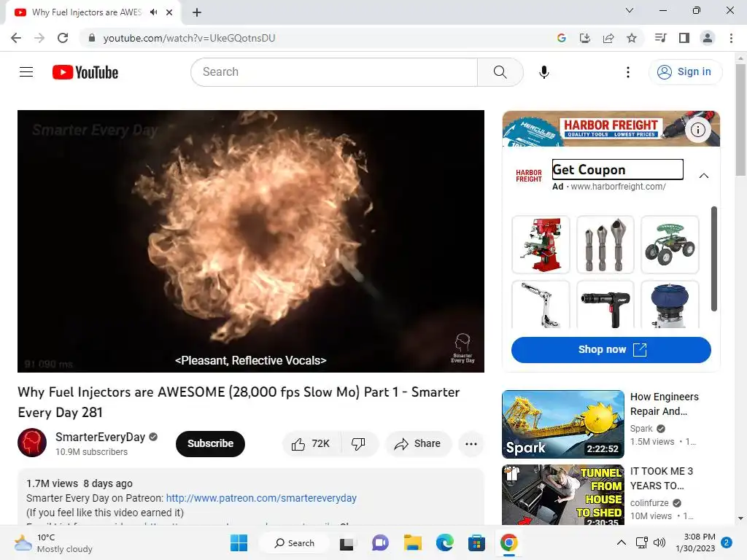View site information lock icon
747x560 pixels.
[x=92, y=38]
